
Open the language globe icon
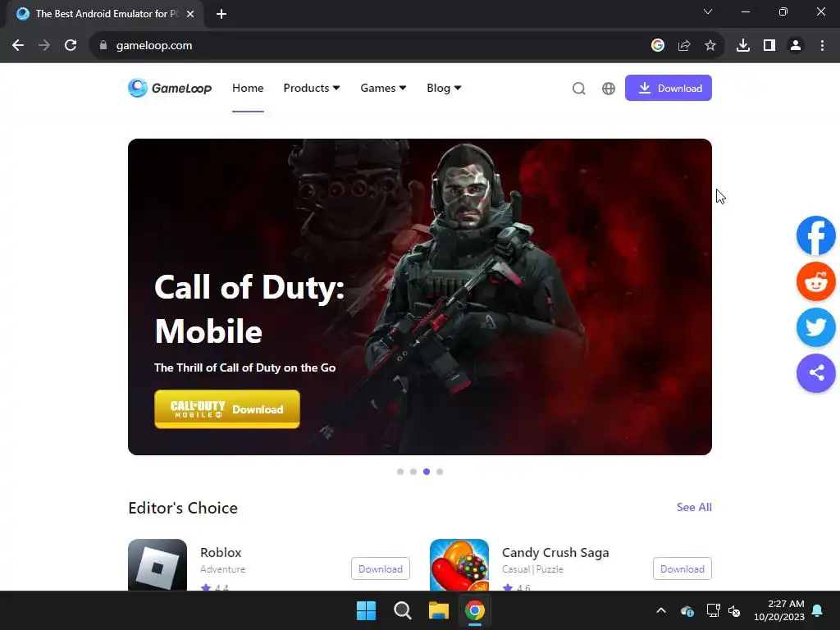(x=609, y=89)
